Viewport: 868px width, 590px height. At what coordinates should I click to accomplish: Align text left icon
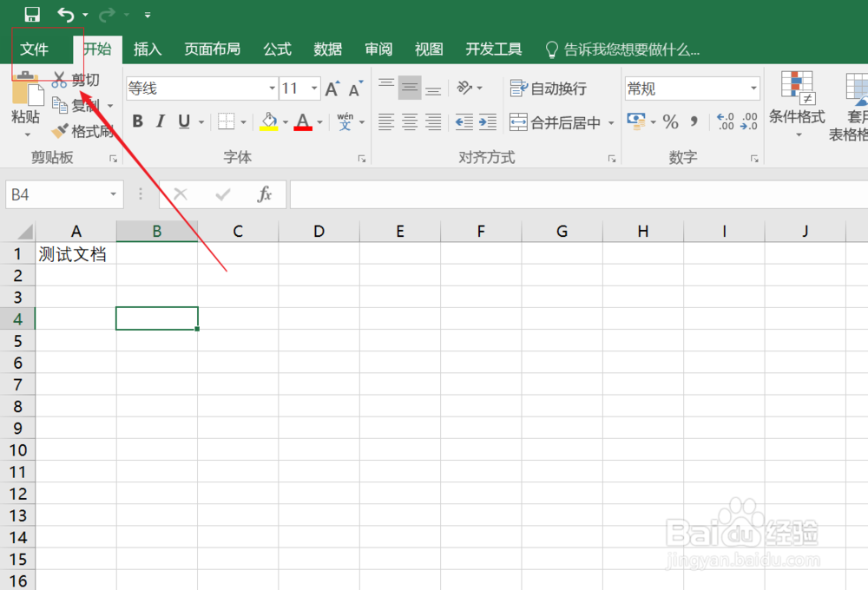(x=386, y=121)
